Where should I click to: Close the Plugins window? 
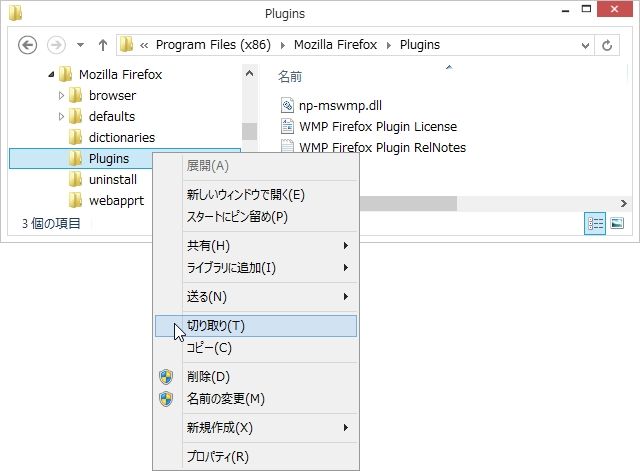point(615,9)
